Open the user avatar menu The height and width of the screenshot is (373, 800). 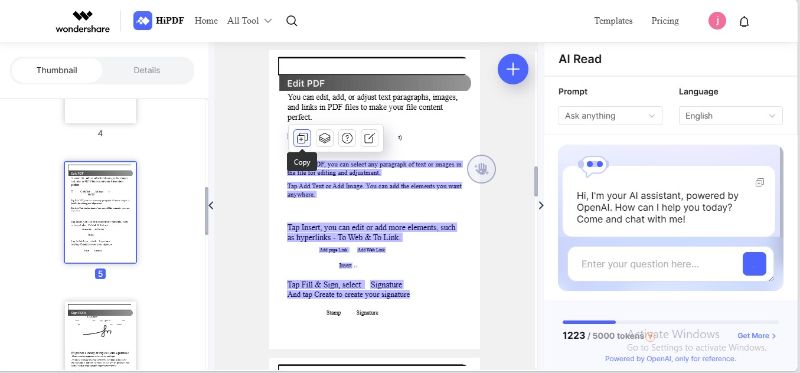click(x=717, y=21)
